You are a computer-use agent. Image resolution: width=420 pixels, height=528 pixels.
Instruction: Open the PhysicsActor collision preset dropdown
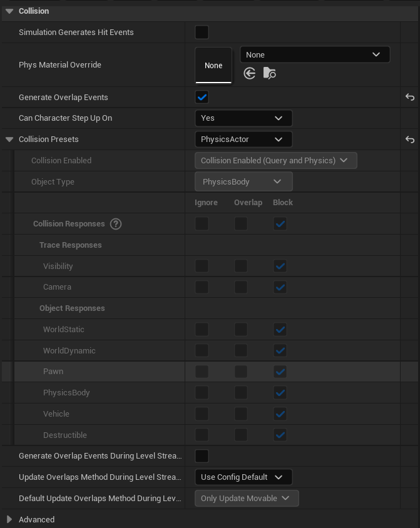(x=243, y=140)
